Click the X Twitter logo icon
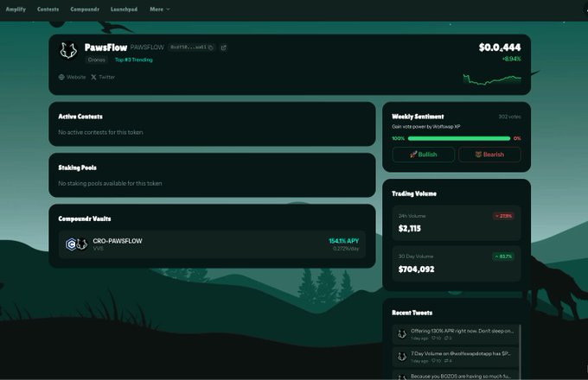The width and height of the screenshot is (588, 380). tap(93, 77)
